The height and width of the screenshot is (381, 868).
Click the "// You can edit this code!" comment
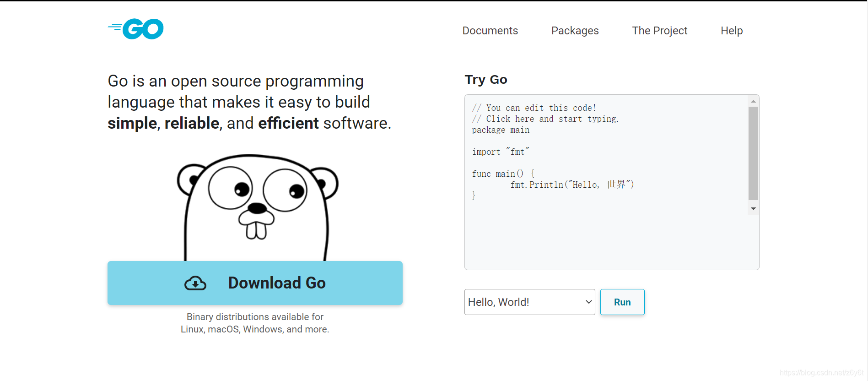click(534, 108)
